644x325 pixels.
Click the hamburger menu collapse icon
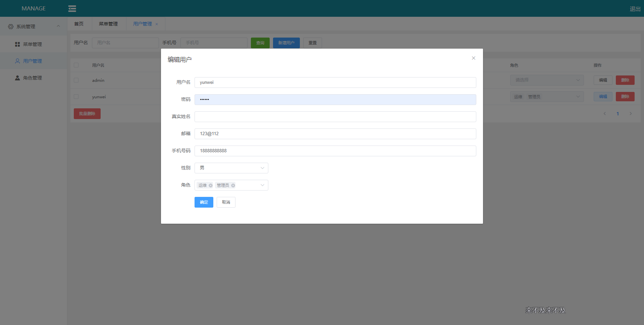point(72,8)
